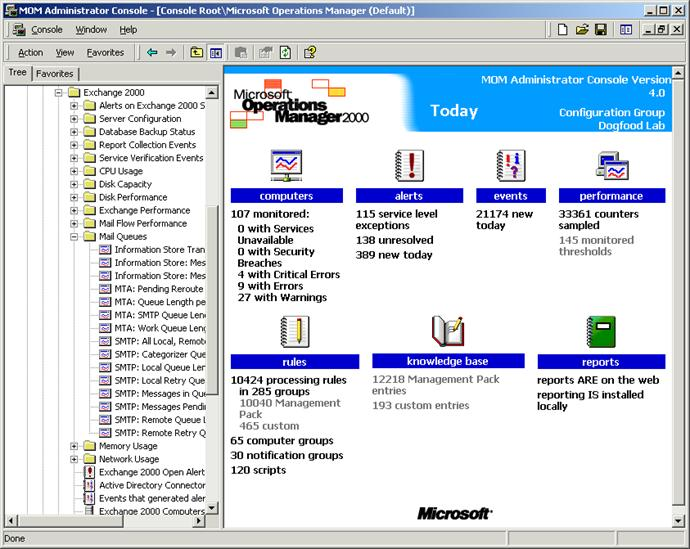Click the Open console folder icon
The image size is (690, 549).
click(x=582, y=29)
